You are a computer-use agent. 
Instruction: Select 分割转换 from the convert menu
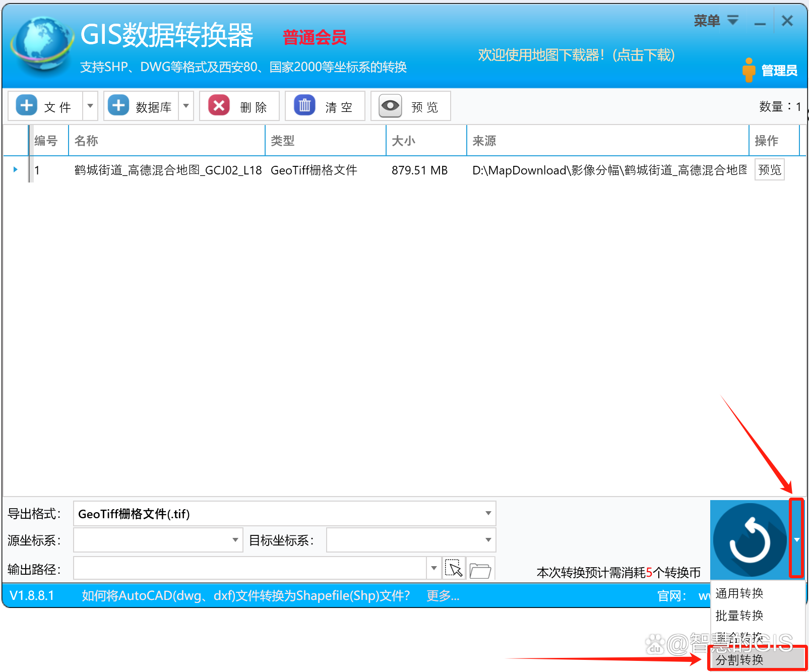[757, 659]
